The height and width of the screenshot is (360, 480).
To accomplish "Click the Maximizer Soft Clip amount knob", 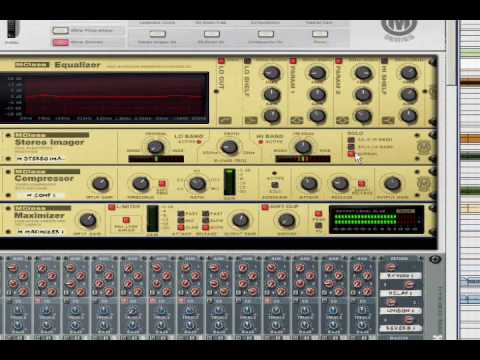I will tap(286, 220).
